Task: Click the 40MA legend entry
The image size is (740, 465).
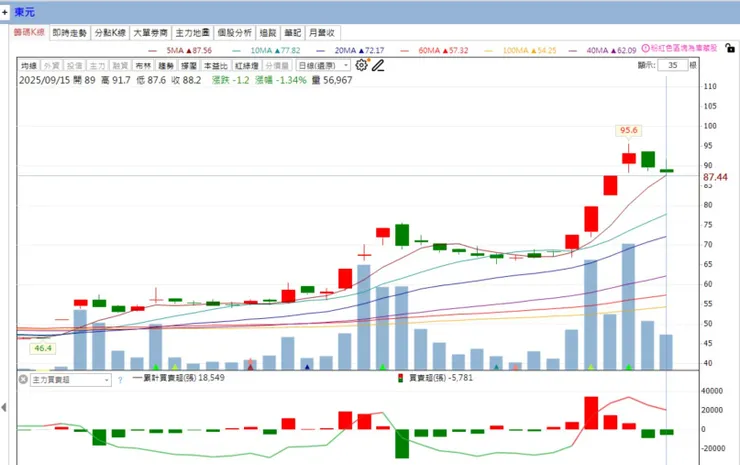Action: (x=603, y=50)
